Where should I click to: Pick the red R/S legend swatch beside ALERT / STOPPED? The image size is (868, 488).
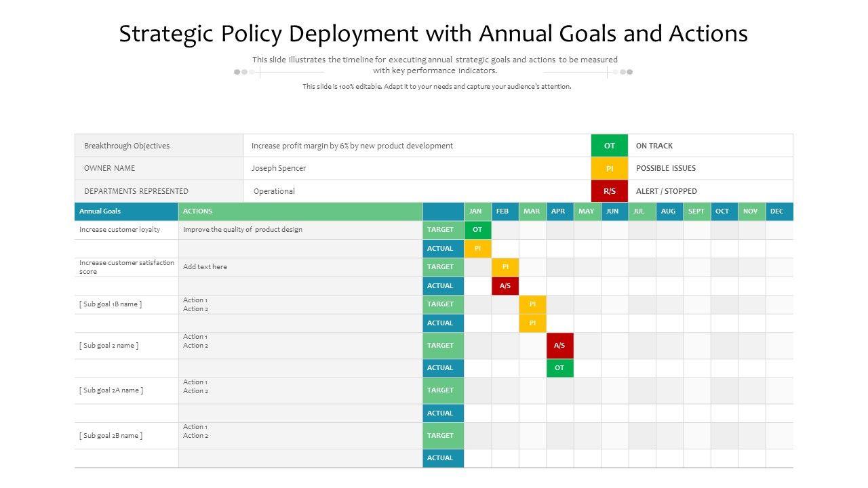tap(610, 191)
